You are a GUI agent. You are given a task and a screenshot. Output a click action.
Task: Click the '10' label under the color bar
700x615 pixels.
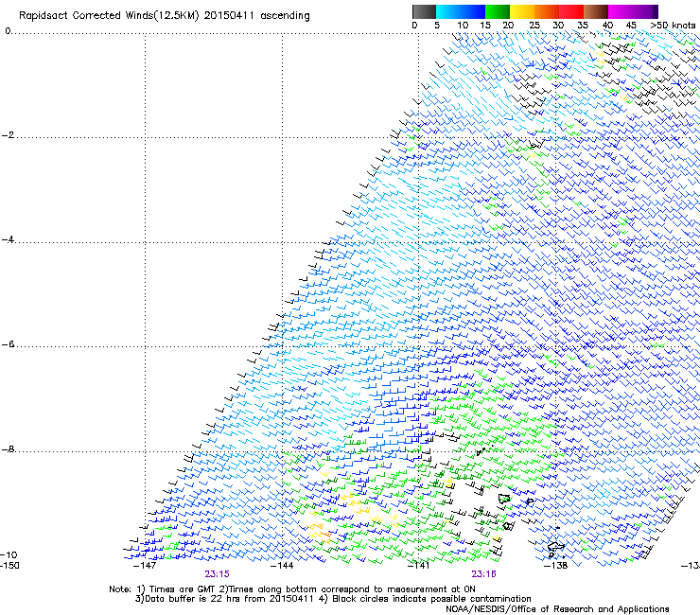point(463,26)
